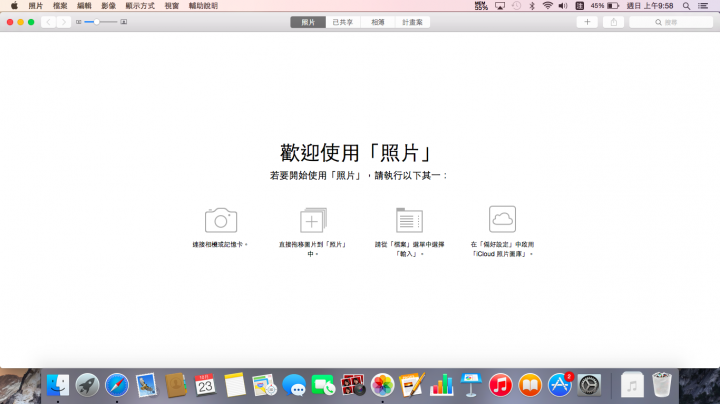Click the large thumbnail zoom-in icon
Image resolution: width=720 pixels, height=404 pixels.
[124, 22]
